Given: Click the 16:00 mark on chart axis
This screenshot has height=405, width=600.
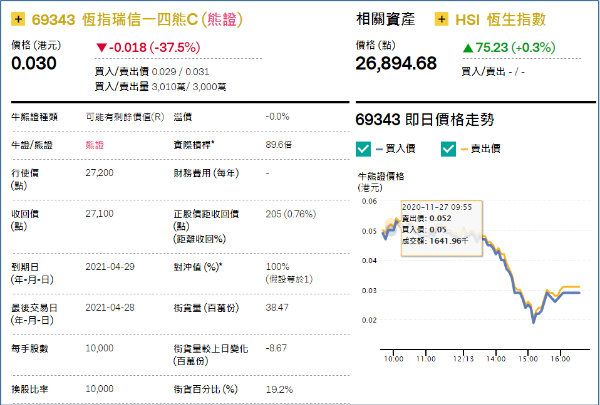Looking at the screenshot, I should coord(561,359).
